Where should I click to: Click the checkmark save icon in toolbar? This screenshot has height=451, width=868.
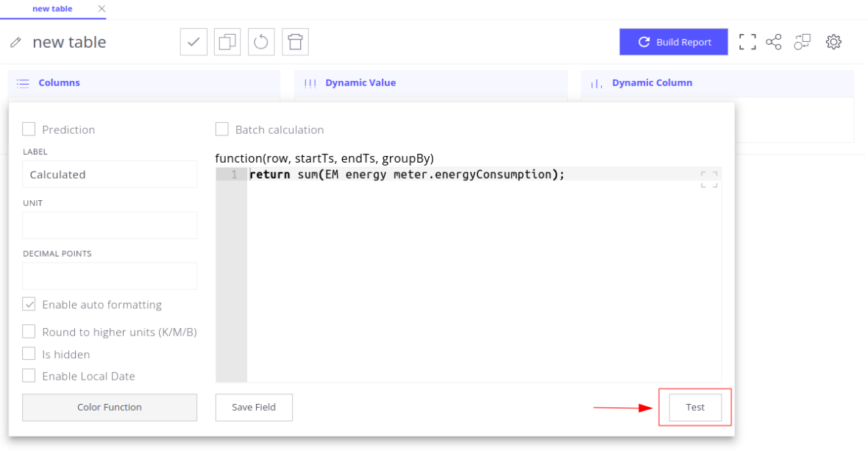click(x=193, y=42)
